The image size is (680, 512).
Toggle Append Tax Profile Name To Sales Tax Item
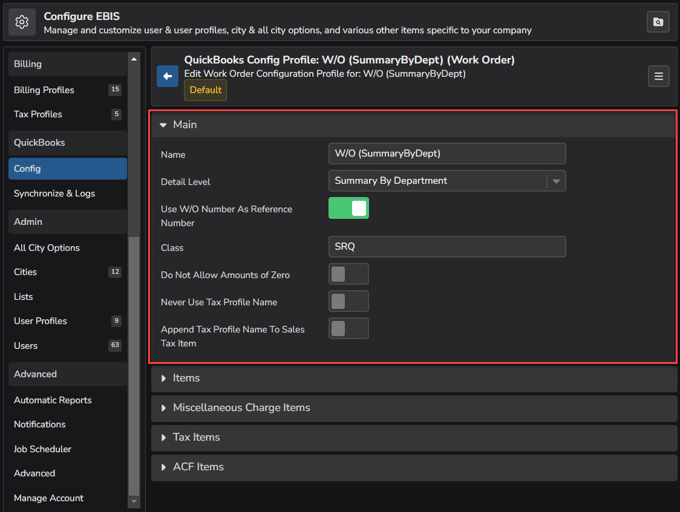(348, 328)
